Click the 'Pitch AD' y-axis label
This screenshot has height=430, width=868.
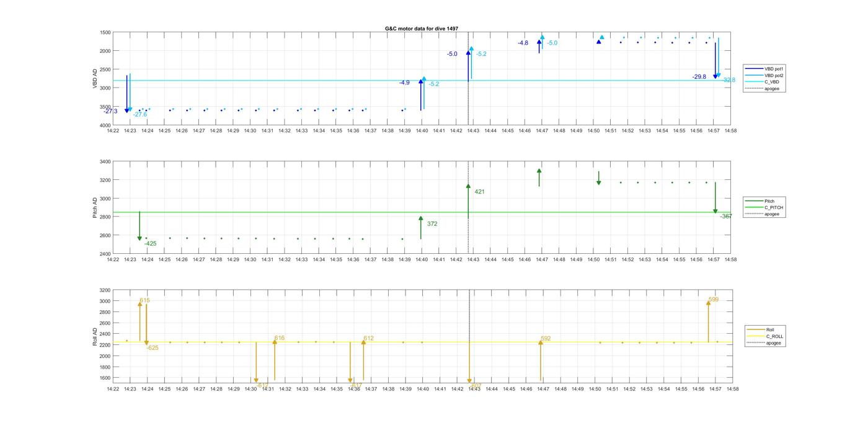coord(95,208)
